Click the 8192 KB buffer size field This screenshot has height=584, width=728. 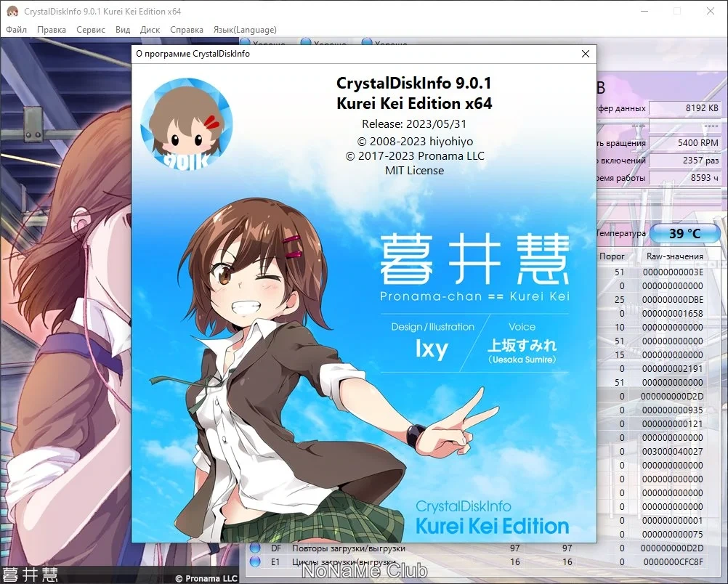click(x=685, y=108)
